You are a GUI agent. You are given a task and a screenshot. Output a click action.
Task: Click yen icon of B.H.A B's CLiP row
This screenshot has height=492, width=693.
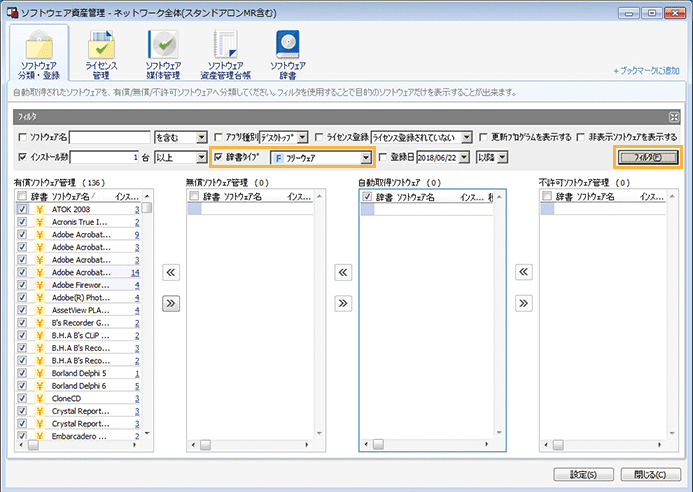pos(40,335)
